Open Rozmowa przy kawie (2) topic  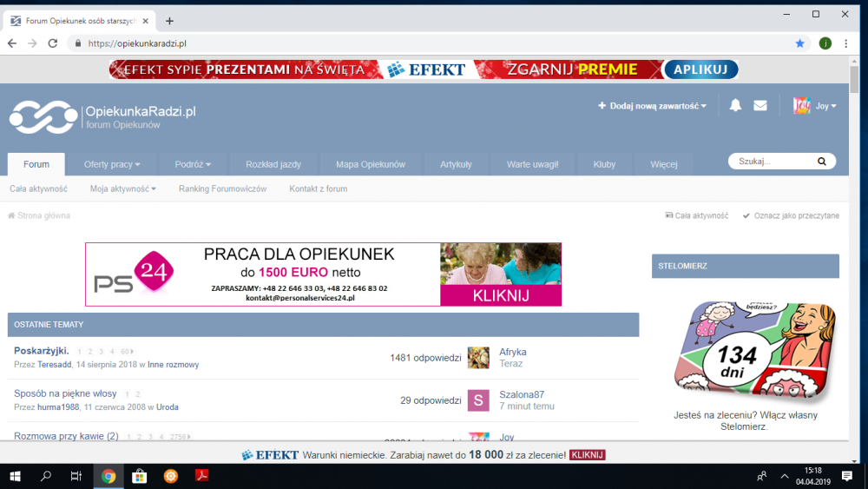[x=67, y=436]
